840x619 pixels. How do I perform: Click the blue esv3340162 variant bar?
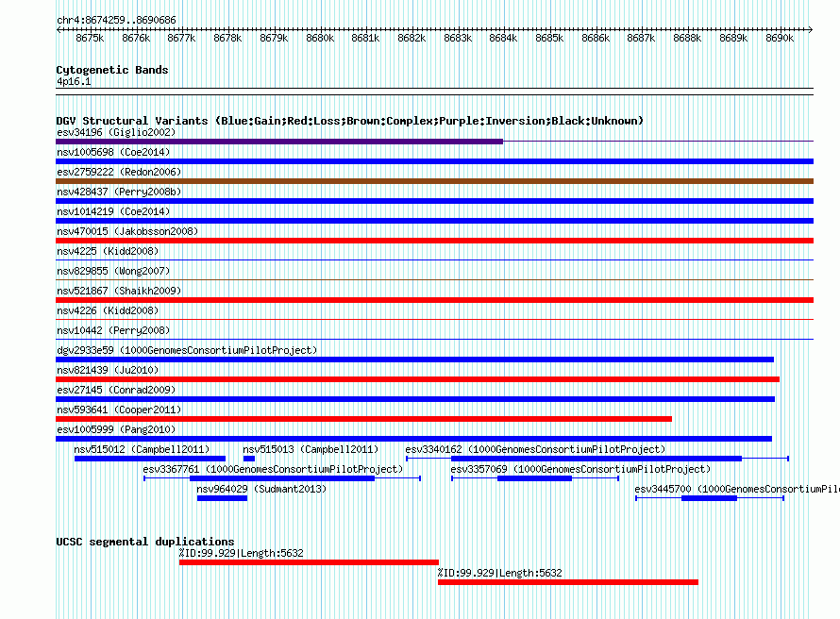596,459
